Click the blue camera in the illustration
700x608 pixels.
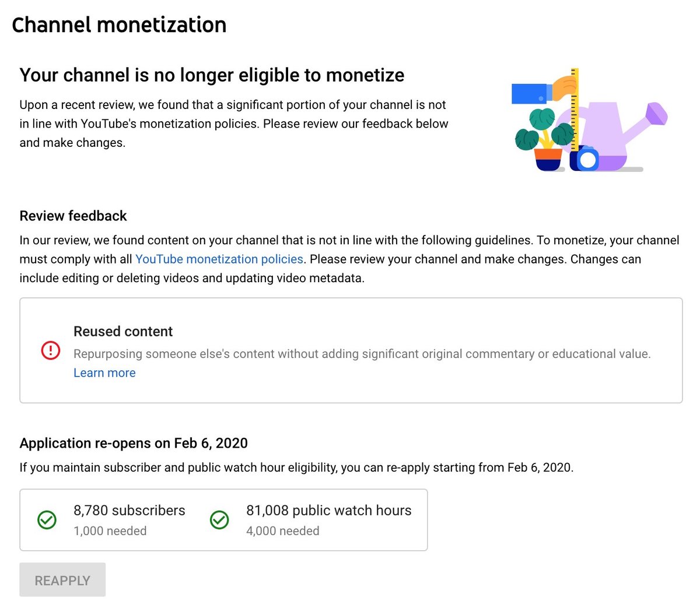(584, 159)
